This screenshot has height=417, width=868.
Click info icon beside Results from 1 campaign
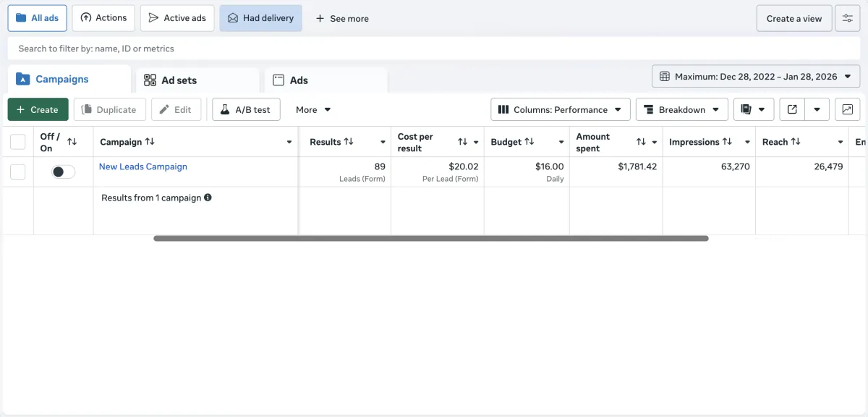208,197
